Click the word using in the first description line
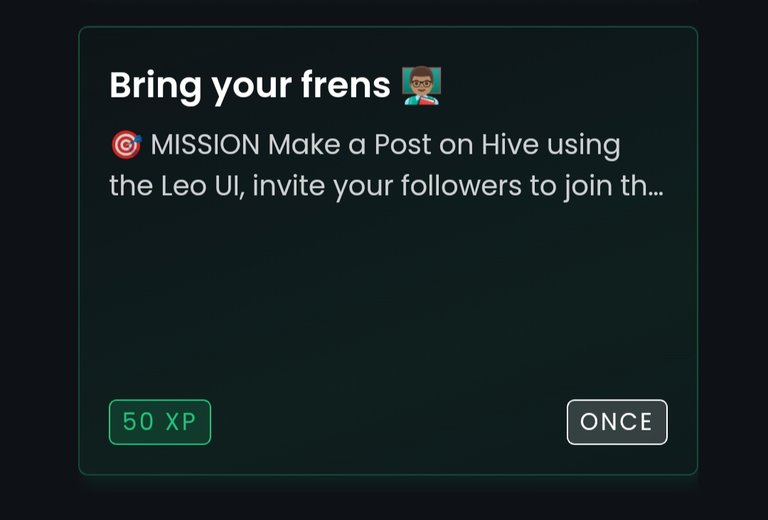768x520 pixels. point(583,147)
